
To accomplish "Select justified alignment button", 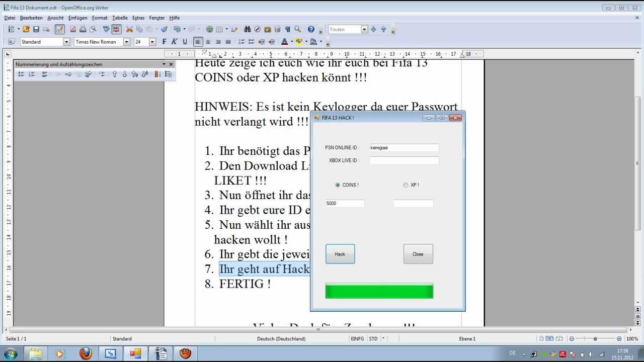I will (x=228, y=42).
